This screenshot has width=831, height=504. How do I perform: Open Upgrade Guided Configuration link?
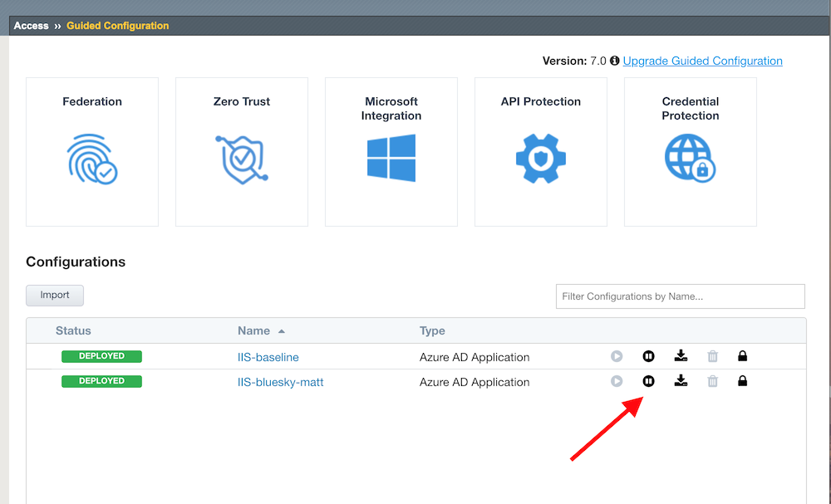click(x=702, y=61)
